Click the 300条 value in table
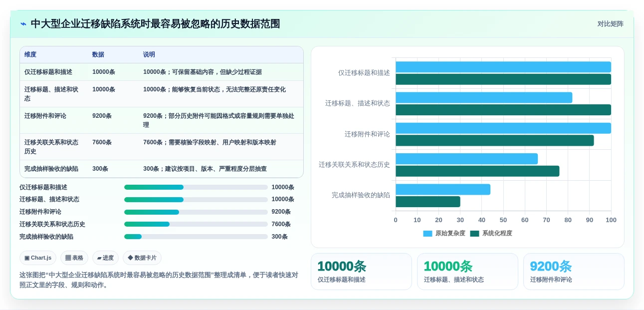This screenshot has height=310, width=644. pyautogui.click(x=100, y=169)
